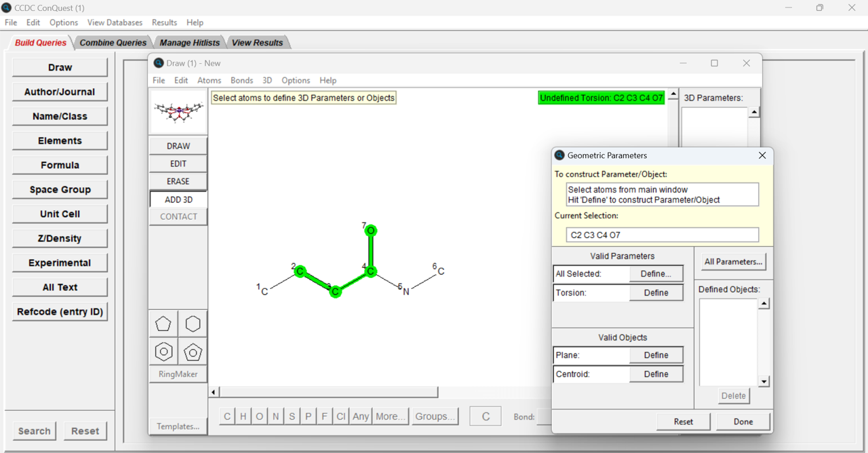Choose the Any element button
868x453 pixels.
[360, 416]
